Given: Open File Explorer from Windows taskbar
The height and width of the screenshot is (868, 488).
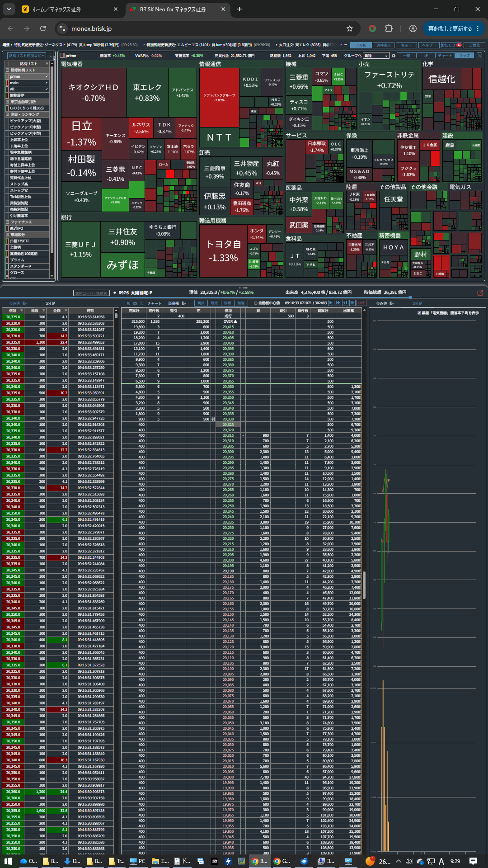Looking at the screenshot, I should (155, 861).
